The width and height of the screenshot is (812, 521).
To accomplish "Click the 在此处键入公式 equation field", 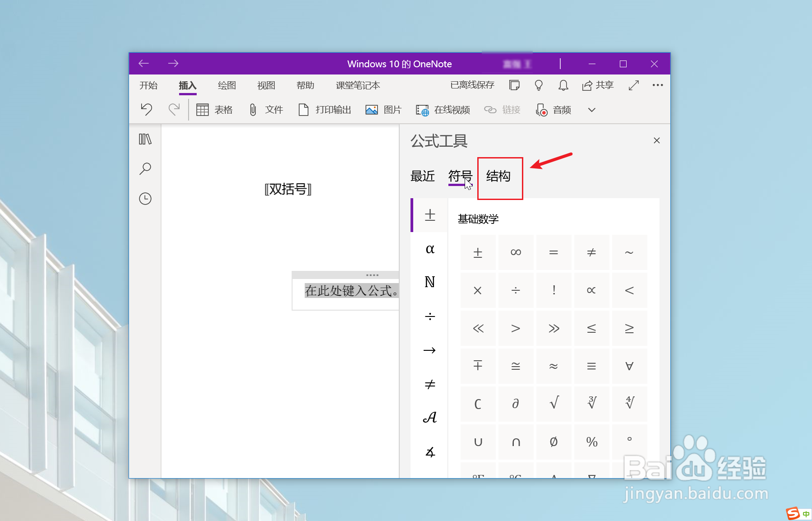I will click(x=351, y=291).
